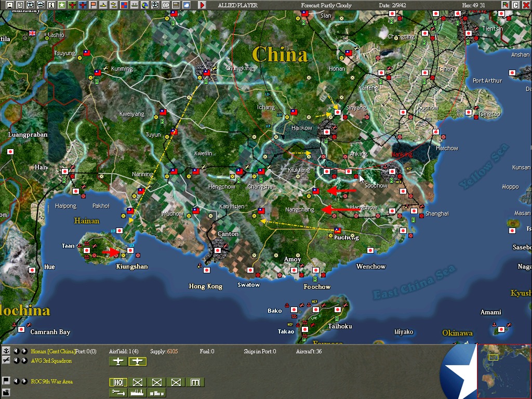The height and width of the screenshot is (399, 532).
Task: Click the green and red flags icon
Action: [x=506, y=5]
